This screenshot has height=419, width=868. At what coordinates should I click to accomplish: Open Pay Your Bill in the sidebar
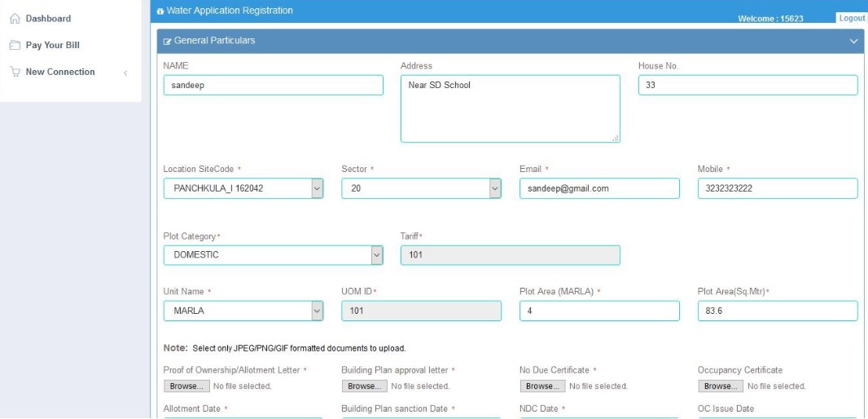click(x=53, y=45)
